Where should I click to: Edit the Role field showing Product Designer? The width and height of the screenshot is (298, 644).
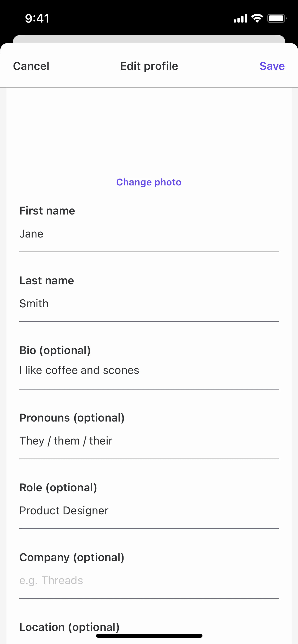click(149, 510)
